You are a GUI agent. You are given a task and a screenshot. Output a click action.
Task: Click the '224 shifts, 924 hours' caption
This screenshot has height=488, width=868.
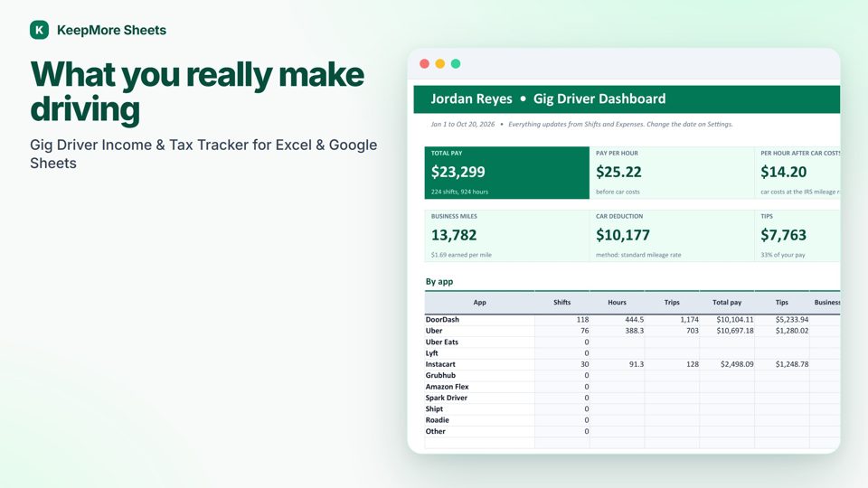pyautogui.click(x=459, y=192)
